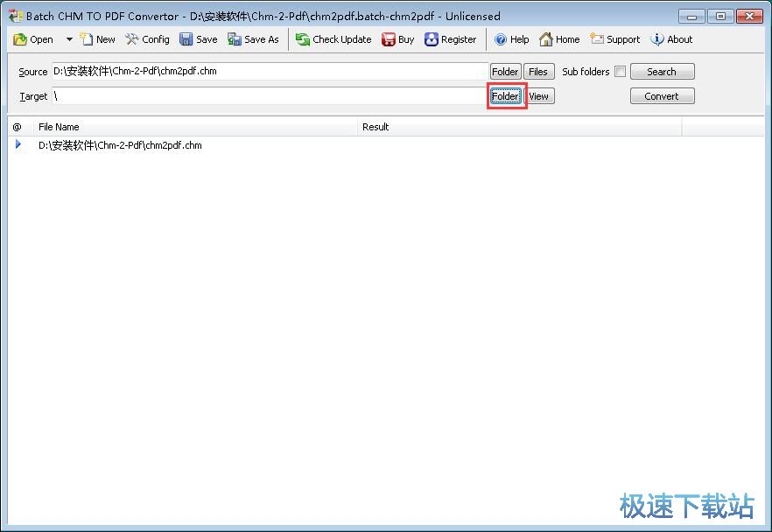Enable the Sub folders checkbox

[621, 72]
